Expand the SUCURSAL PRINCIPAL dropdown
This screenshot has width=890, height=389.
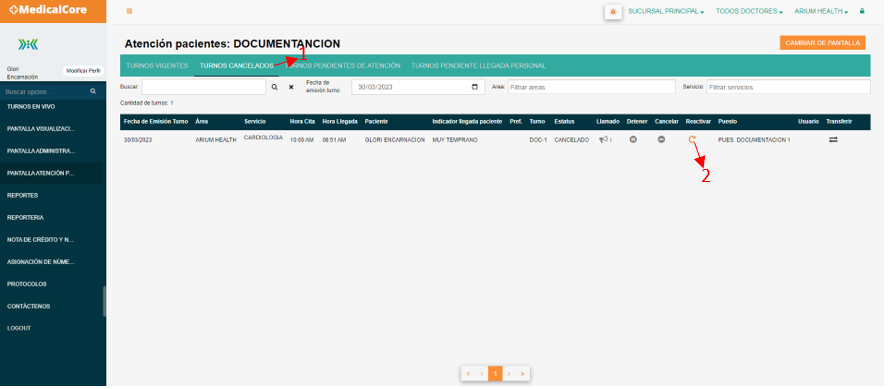click(666, 11)
